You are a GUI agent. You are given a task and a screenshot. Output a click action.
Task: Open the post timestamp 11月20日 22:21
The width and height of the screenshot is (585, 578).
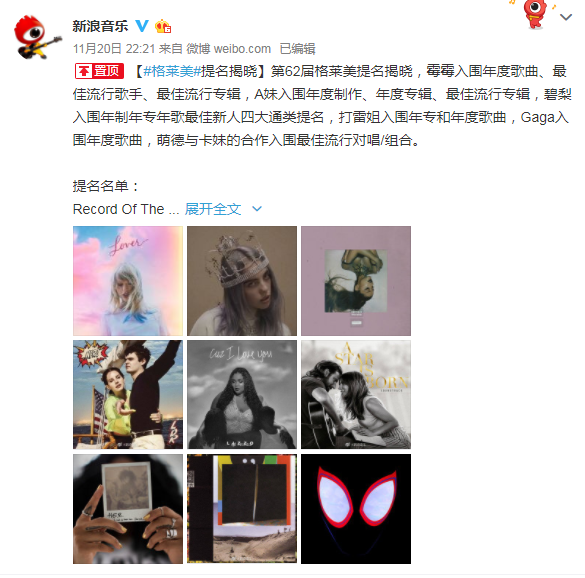114,49
